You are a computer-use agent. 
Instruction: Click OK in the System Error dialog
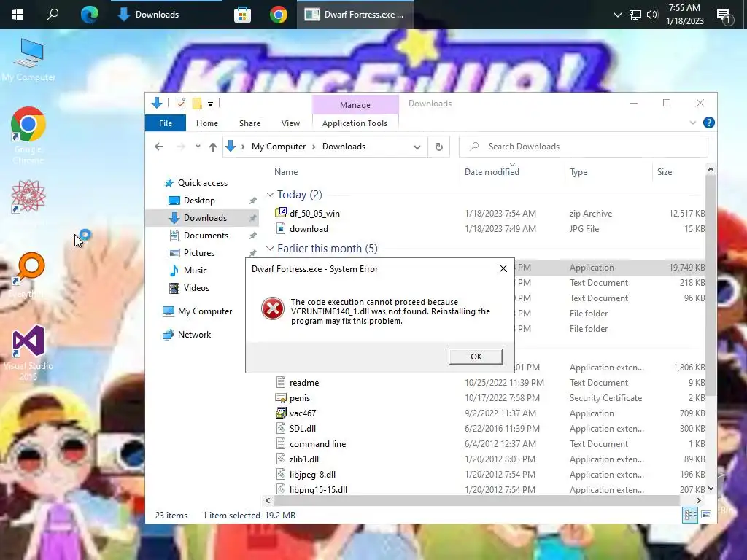pyautogui.click(x=476, y=357)
